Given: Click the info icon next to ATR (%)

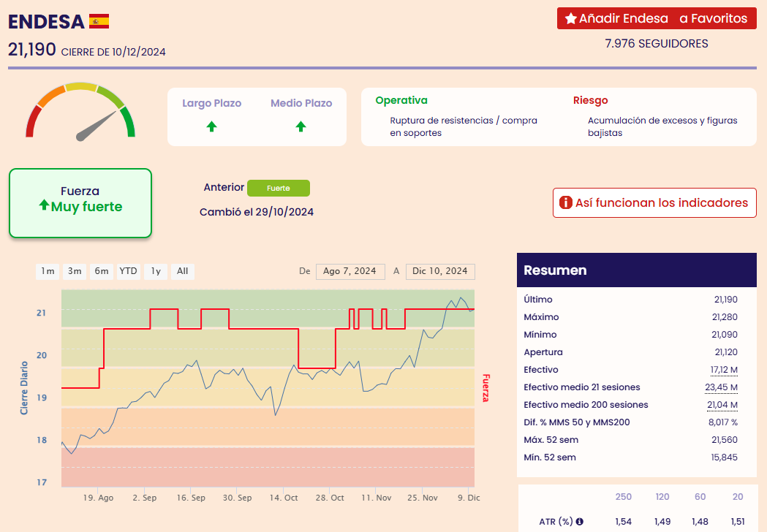Looking at the screenshot, I should 580,522.
